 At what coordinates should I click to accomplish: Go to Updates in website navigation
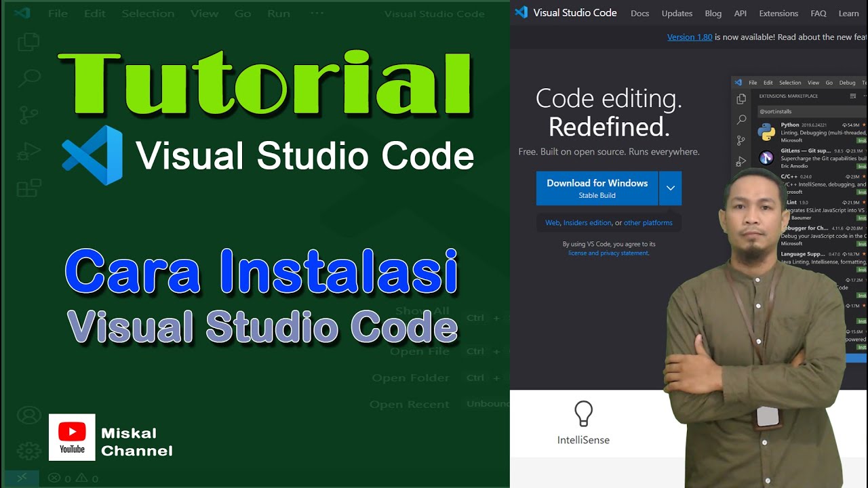point(677,14)
